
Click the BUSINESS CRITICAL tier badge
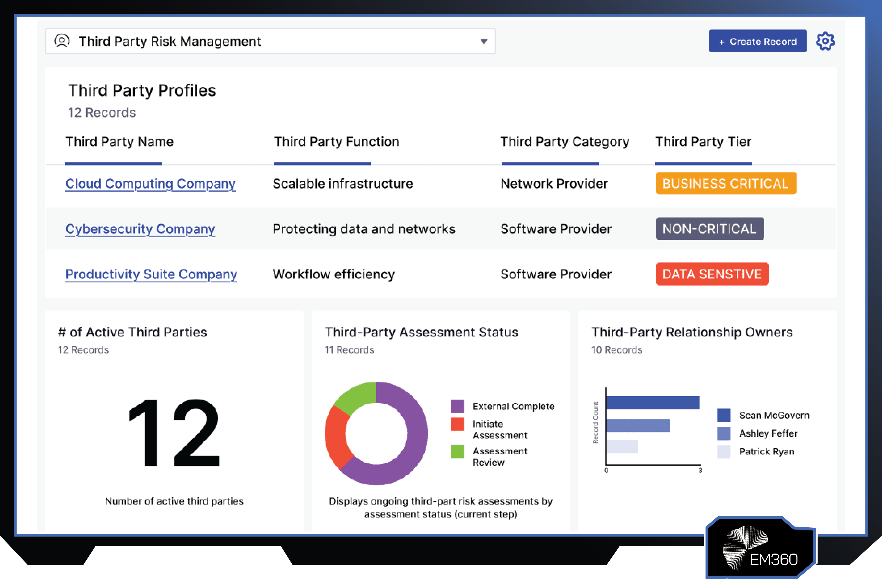coord(726,184)
